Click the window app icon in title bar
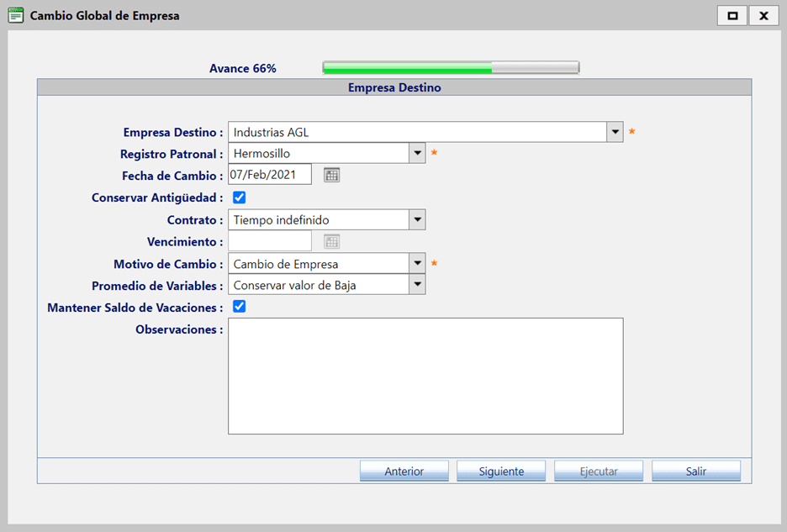Image resolution: width=787 pixels, height=532 pixels. pyautogui.click(x=15, y=15)
